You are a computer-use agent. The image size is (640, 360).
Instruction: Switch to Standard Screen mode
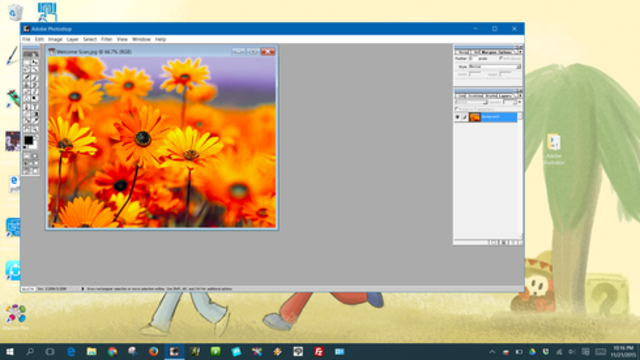coord(26,163)
